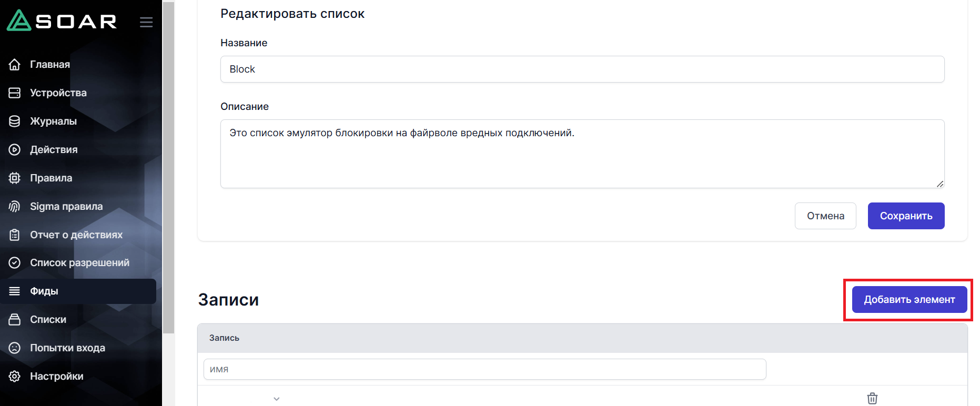Delete record using trash bin icon
The height and width of the screenshot is (406, 980).
[x=872, y=398]
